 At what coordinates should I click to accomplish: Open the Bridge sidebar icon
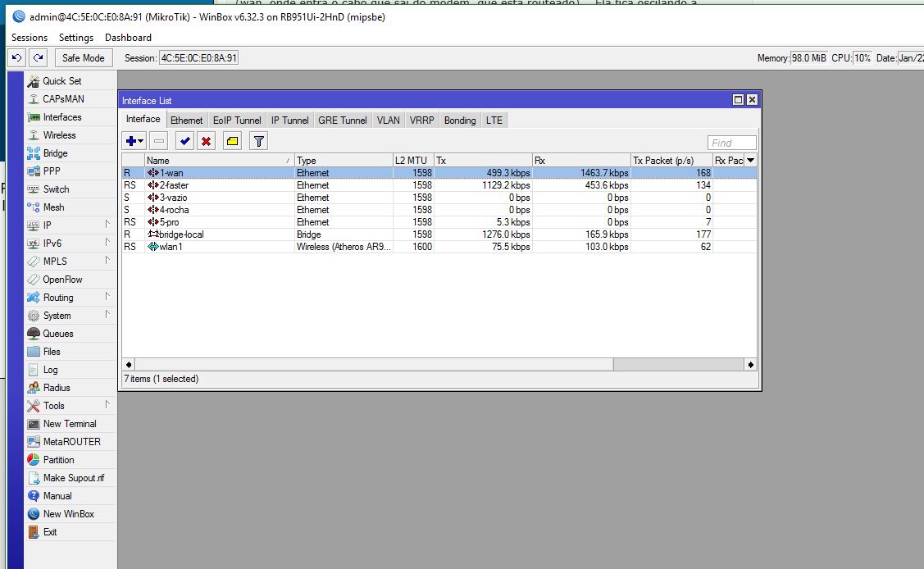(33, 153)
